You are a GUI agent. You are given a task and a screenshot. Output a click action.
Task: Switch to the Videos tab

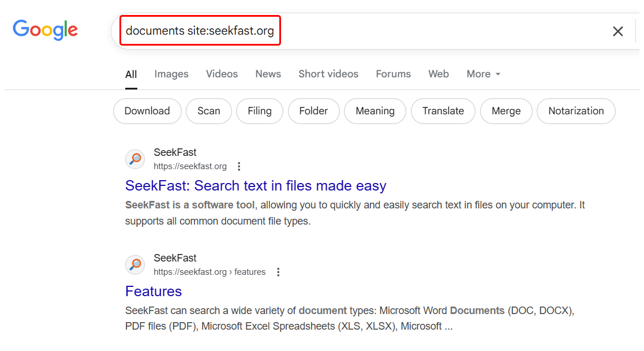coord(222,74)
